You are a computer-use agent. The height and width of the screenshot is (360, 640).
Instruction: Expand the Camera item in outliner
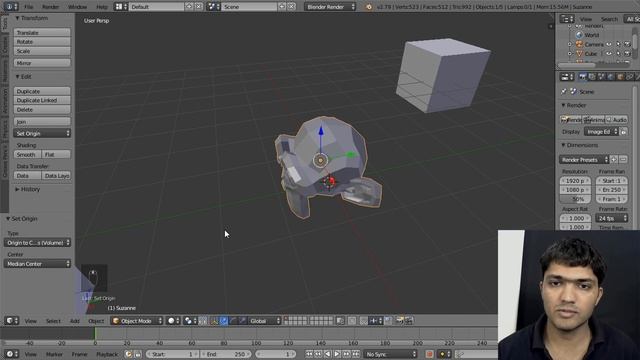point(570,44)
